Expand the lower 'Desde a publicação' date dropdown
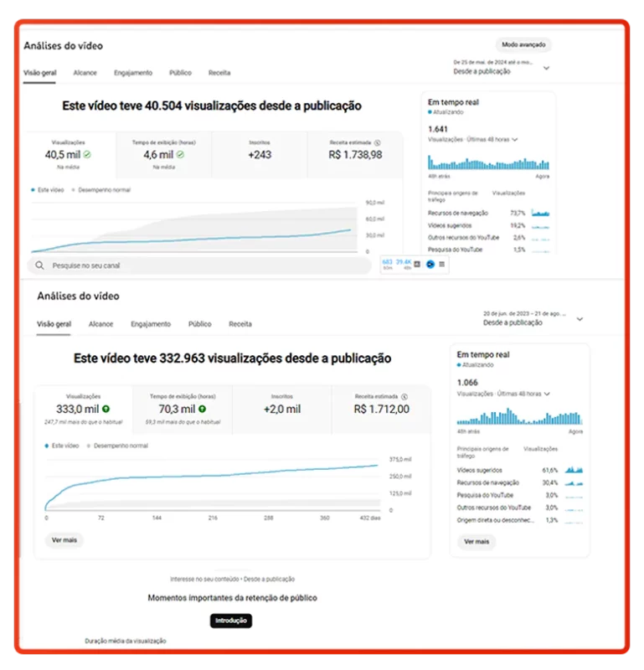 click(580, 318)
